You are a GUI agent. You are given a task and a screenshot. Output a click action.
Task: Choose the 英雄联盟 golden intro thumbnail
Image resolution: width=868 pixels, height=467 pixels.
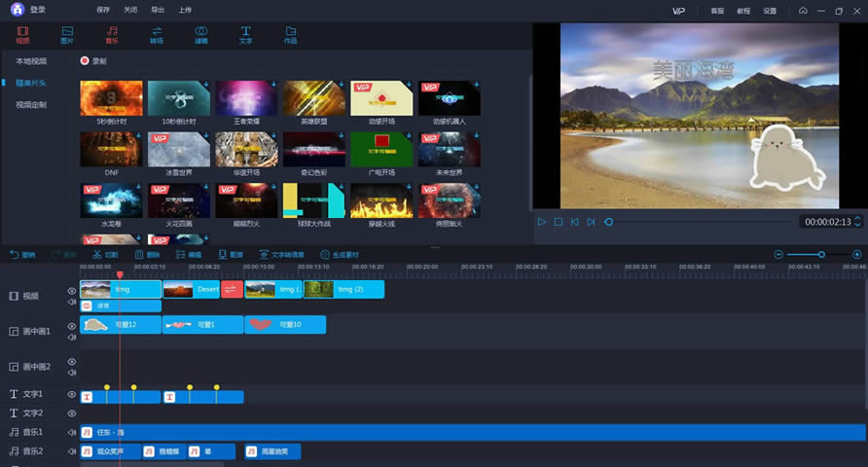pos(314,98)
